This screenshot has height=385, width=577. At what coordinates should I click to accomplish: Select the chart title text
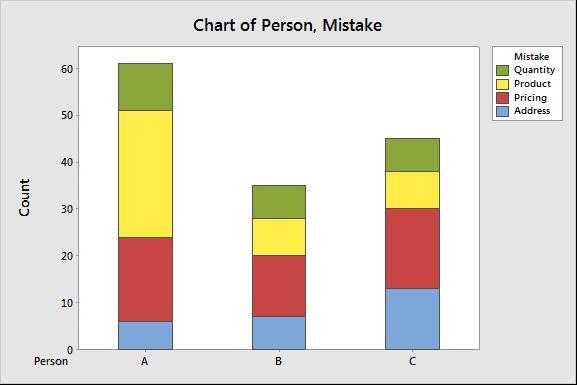(x=287, y=25)
